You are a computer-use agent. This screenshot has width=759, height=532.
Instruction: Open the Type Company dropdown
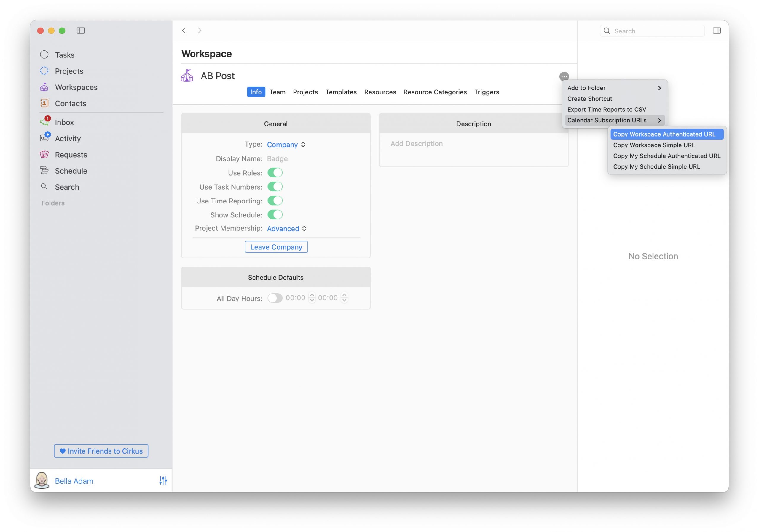pos(286,145)
